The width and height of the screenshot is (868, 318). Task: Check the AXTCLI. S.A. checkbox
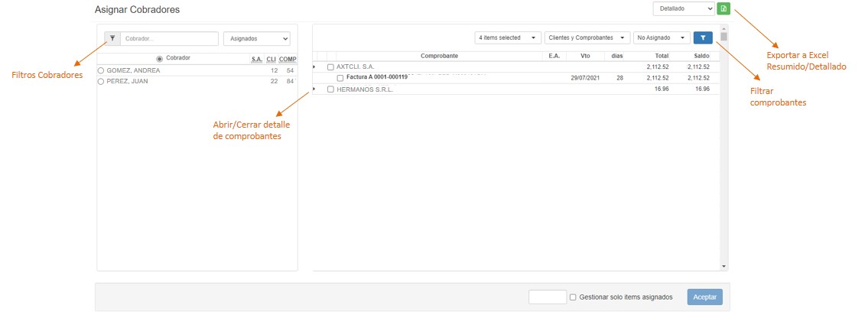(x=330, y=67)
